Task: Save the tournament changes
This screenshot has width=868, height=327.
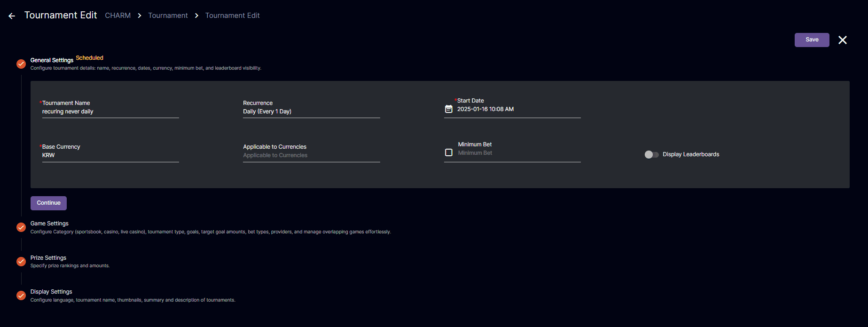Action: click(x=812, y=40)
